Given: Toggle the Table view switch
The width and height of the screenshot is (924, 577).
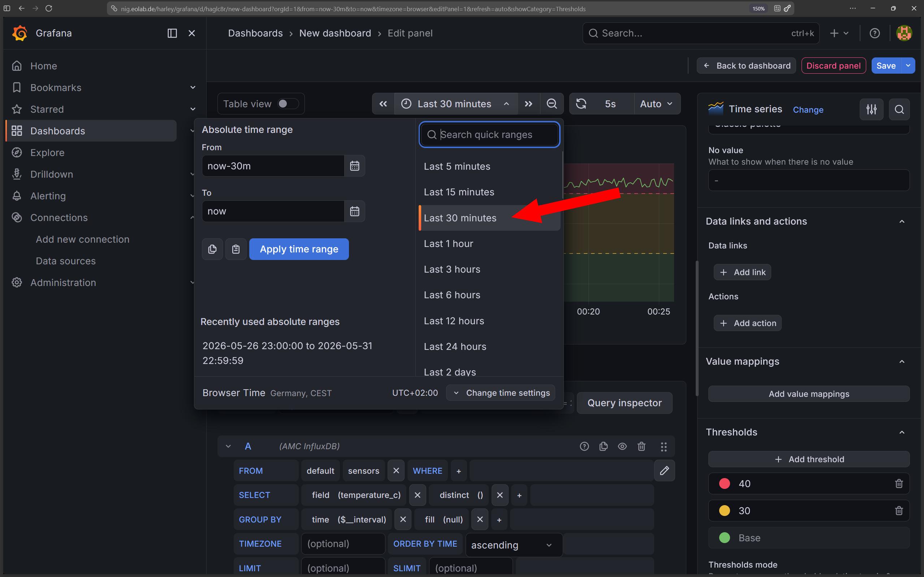Looking at the screenshot, I should [288, 104].
